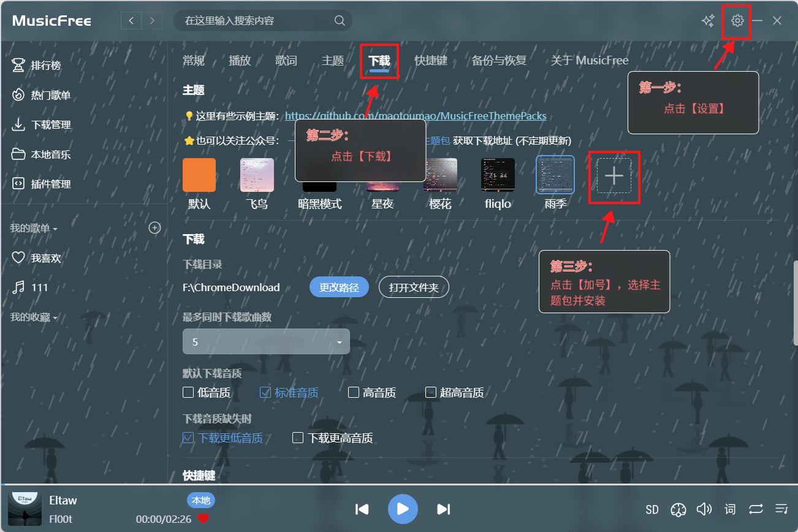Go back with the left arrow button

131,21
